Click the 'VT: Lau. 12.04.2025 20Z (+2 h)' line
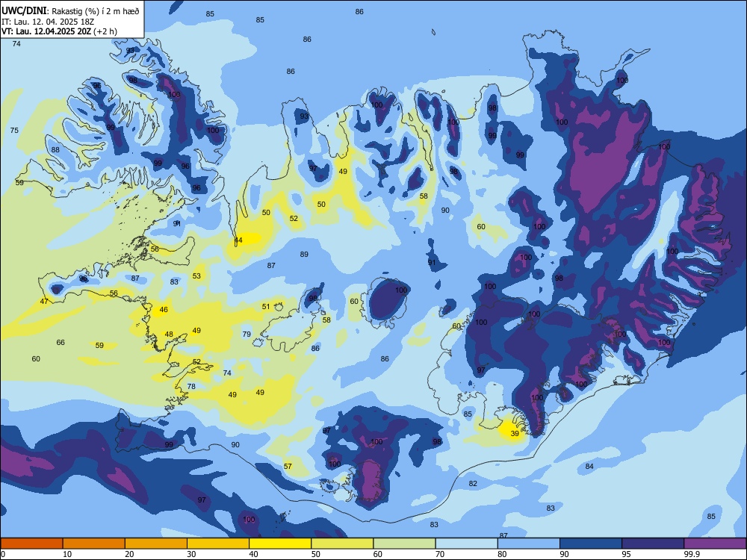This screenshot has height=560, width=747. click(59, 31)
